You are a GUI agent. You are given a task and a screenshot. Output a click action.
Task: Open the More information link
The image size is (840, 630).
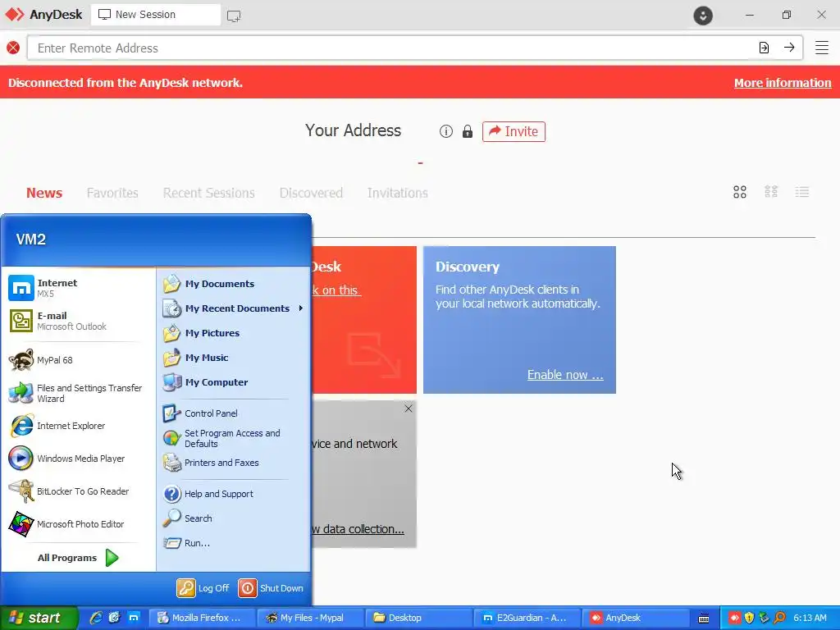pyautogui.click(x=782, y=83)
